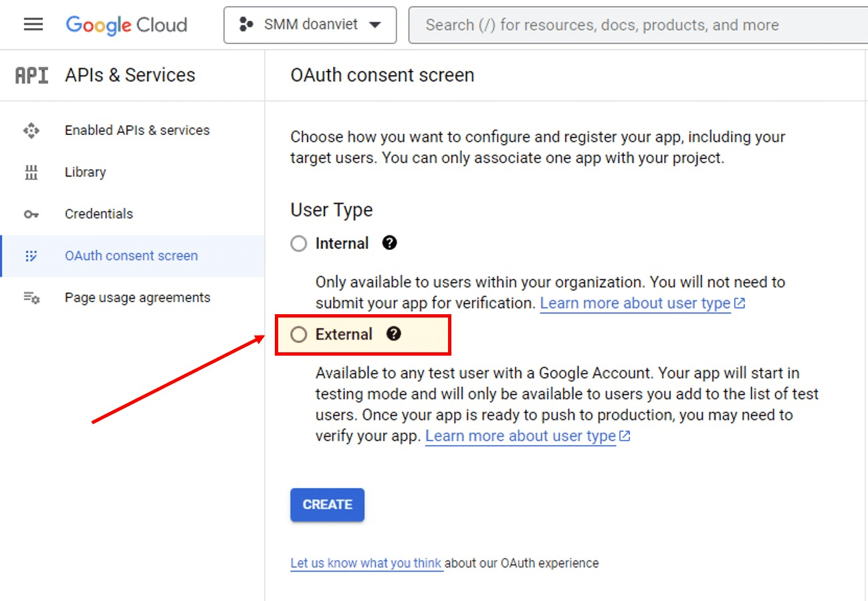Click the Page usage agreements icon
This screenshot has width=868, height=601.
(x=31, y=298)
